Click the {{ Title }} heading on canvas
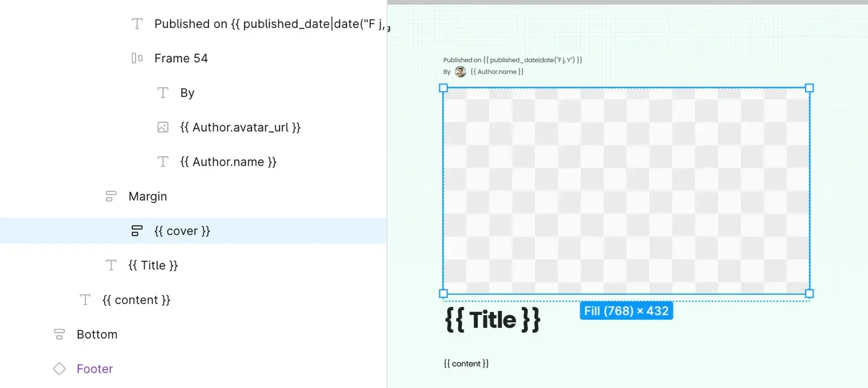868x388 pixels. (x=493, y=320)
